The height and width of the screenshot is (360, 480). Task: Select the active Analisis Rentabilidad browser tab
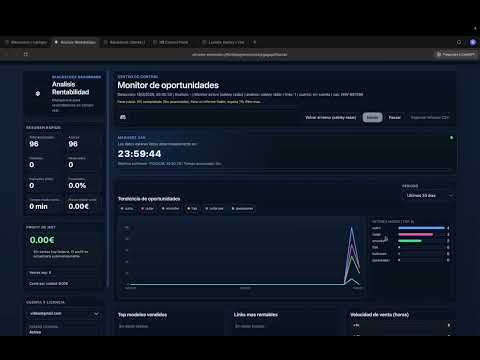click(75, 42)
